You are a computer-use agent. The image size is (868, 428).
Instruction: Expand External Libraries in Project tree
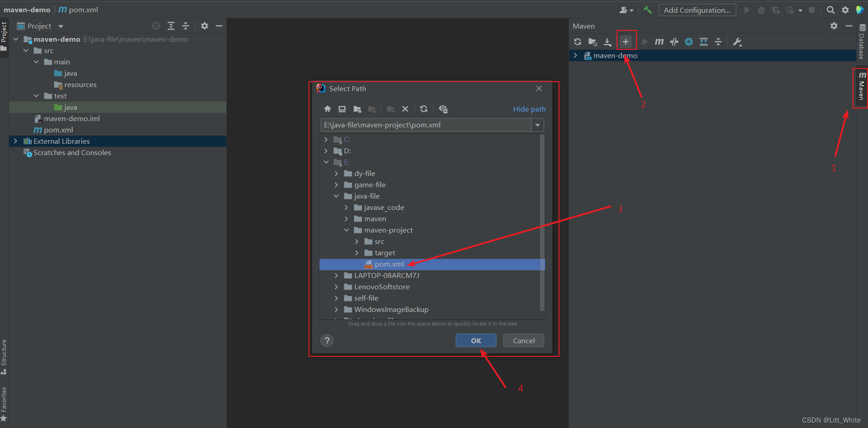15,141
